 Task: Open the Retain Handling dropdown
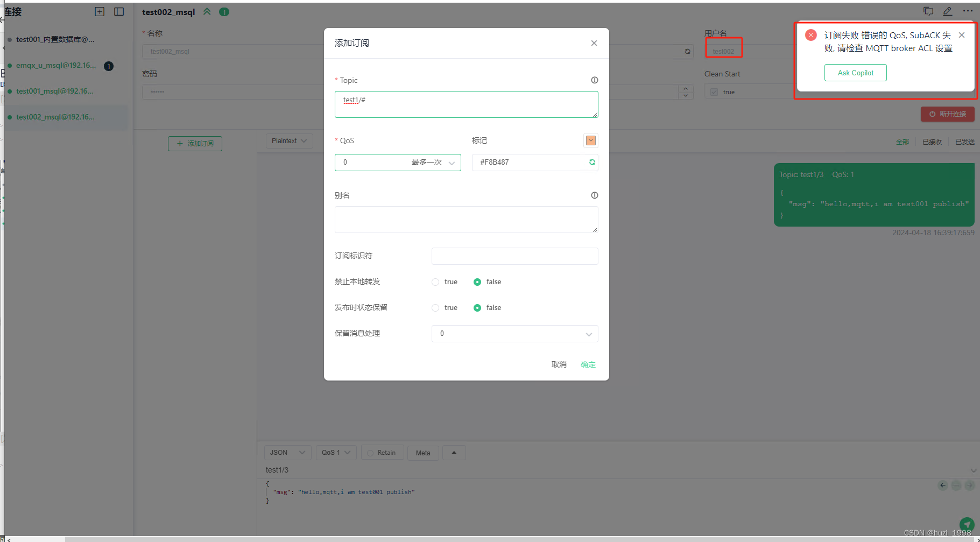[x=515, y=334]
